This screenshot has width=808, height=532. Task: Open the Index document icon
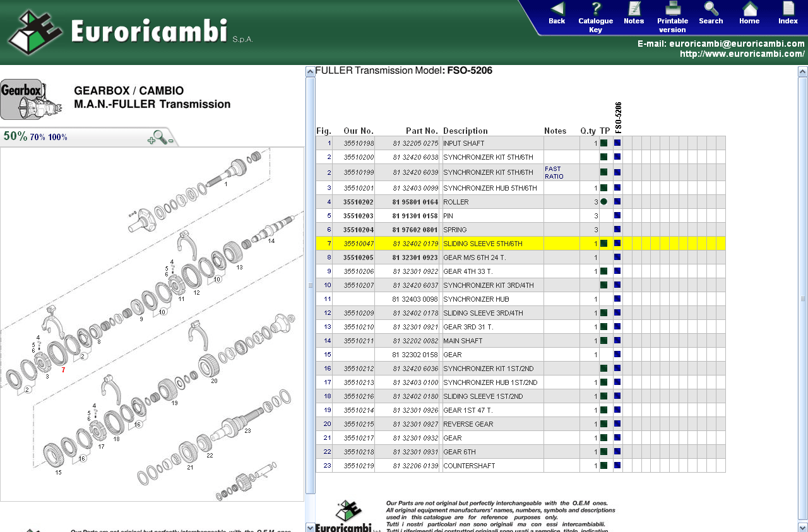[788, 9]
